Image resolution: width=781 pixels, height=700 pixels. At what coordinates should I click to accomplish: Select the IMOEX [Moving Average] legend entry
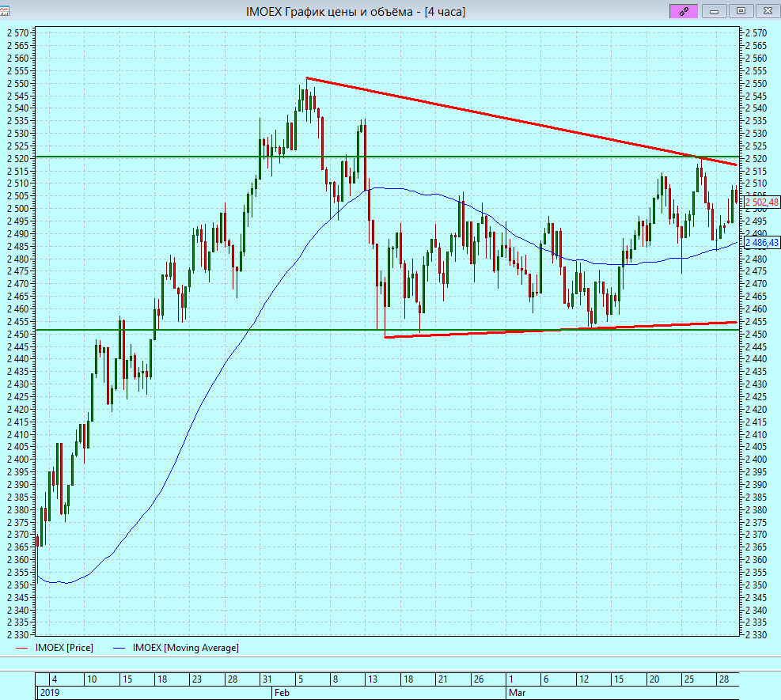[x=176, y=648]
